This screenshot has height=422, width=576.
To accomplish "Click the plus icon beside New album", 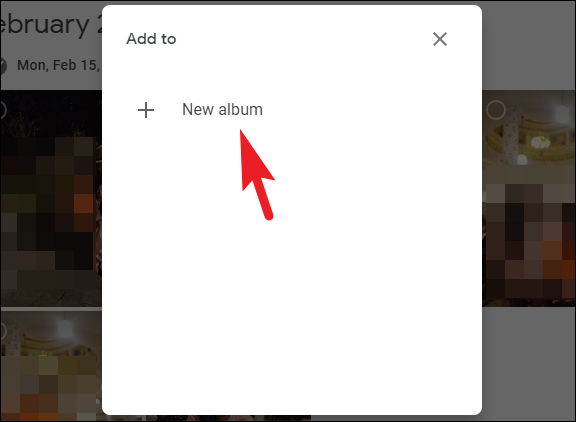I will (x=146, y=110).
